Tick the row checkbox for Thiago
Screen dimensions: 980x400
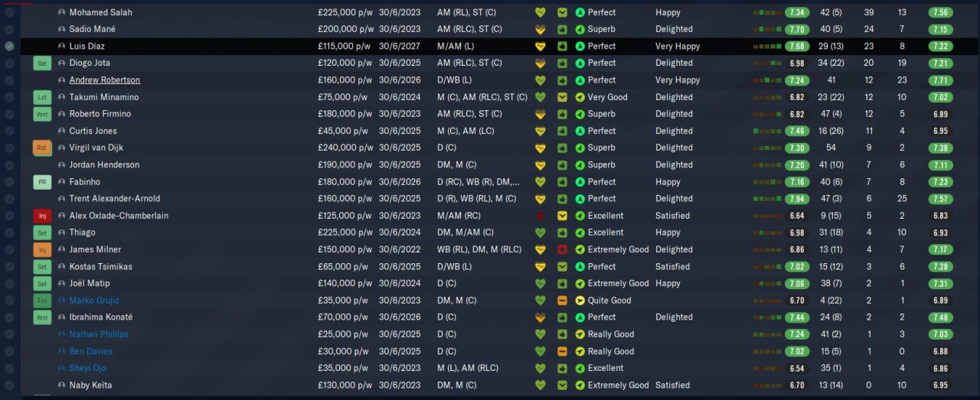tap(9, 233)
